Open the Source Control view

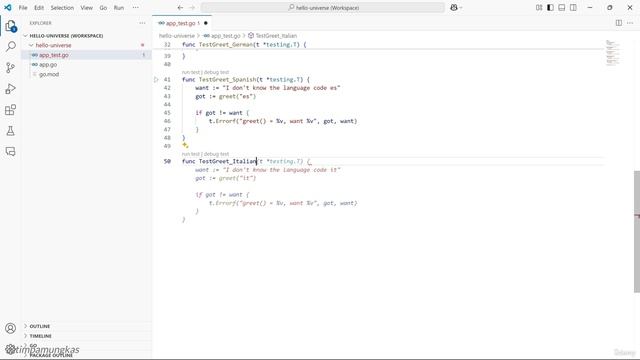(11, 67)
